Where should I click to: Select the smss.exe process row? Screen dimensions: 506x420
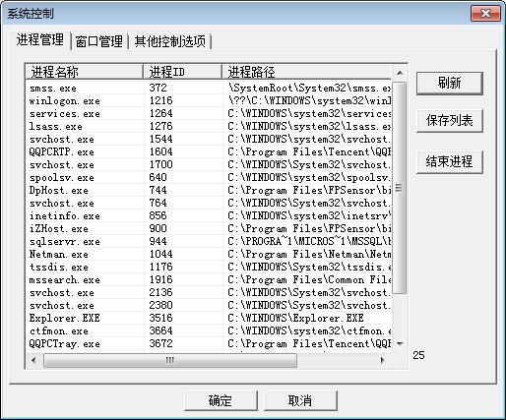(209, 88)
